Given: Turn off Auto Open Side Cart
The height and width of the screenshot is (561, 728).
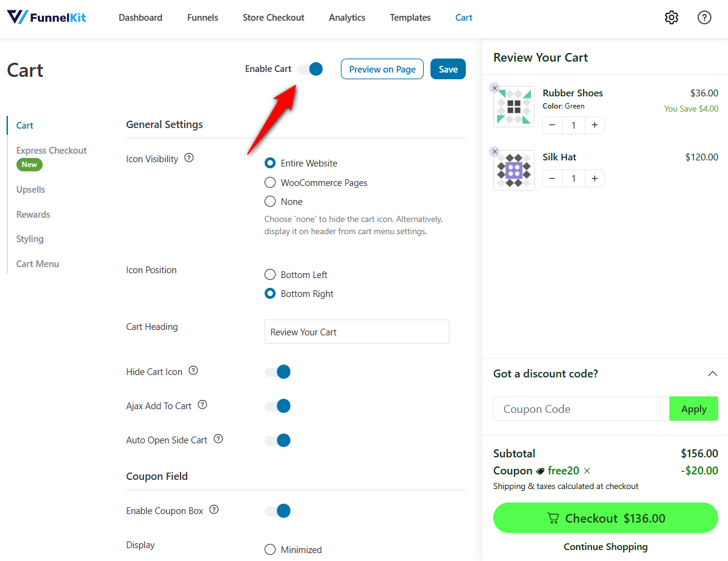Looking at the screenshot, I should [x=278, y=440].
